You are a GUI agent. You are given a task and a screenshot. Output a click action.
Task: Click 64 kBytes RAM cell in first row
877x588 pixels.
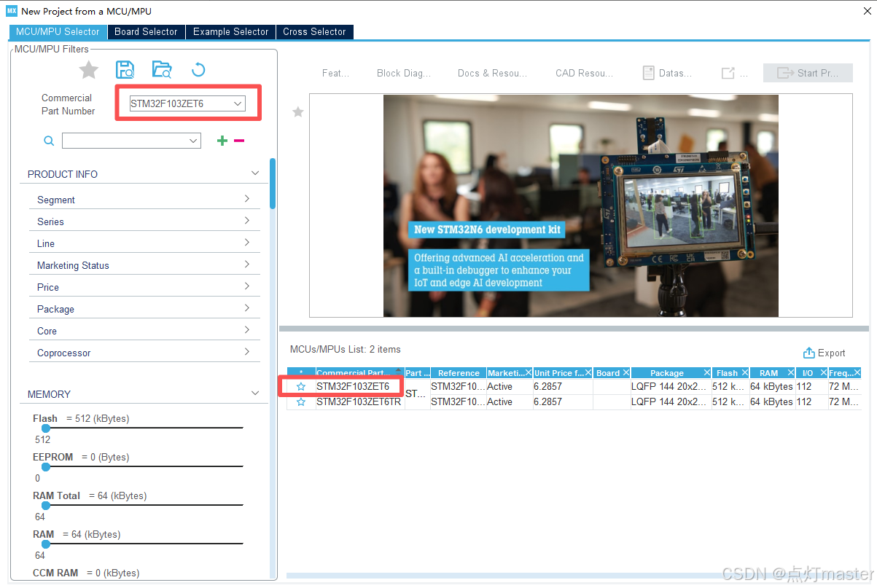click(x=771, y=387)
